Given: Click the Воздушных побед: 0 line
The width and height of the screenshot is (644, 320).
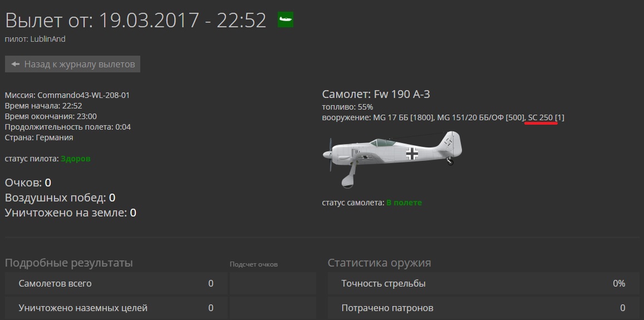Looking at the screenshot, I should (x=60, y=198).
